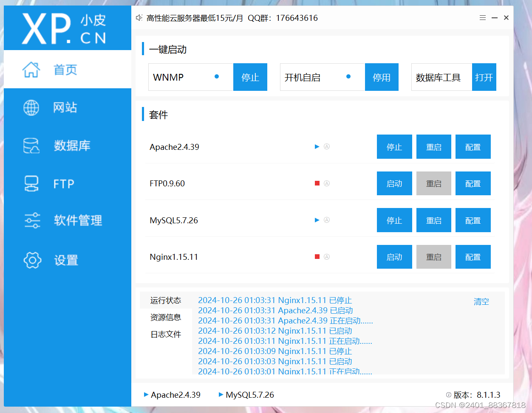The image size is (532, 413).
Task: Click the circled A icon in MySQL5.7.26 row
Action: click(327, 220)
